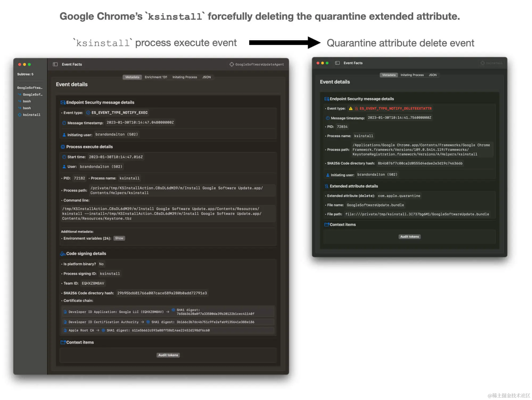Click the ksinstall process icon in sidebar tree
This screenshot has width=532, height=400.
pyautogui.click(x=19, y=115)
